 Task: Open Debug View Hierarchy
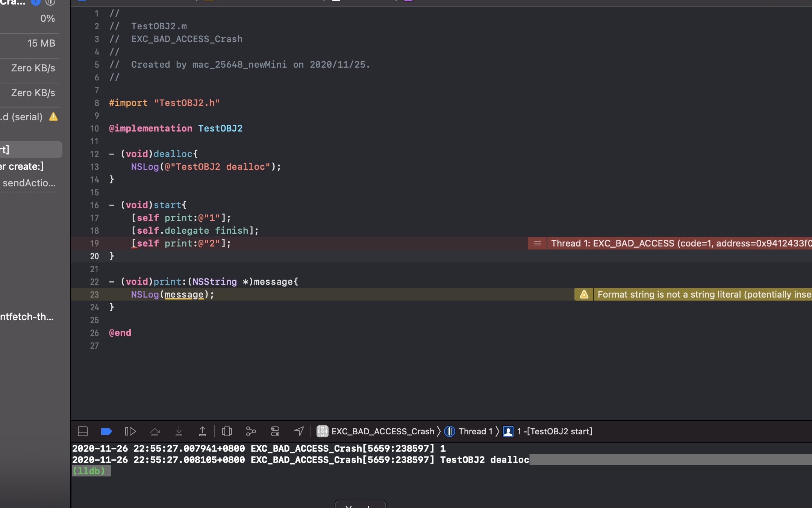point(227,431)
